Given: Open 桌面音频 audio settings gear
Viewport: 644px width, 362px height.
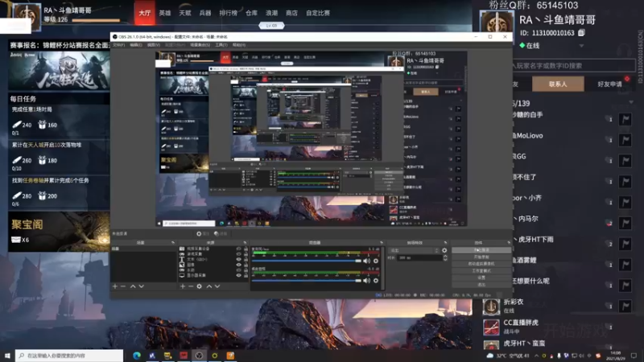Looking at the screenshot, I should pyautogui.click(x=376, y=281).
